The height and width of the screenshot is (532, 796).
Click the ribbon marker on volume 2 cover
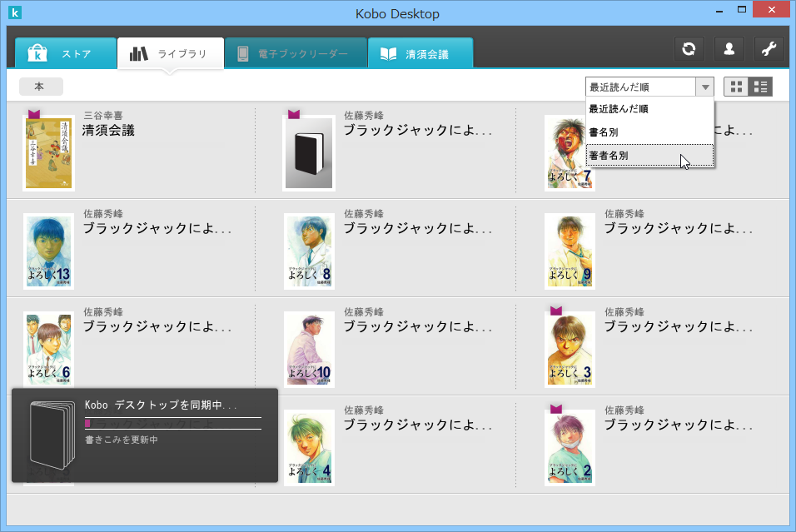click(556, 409)
